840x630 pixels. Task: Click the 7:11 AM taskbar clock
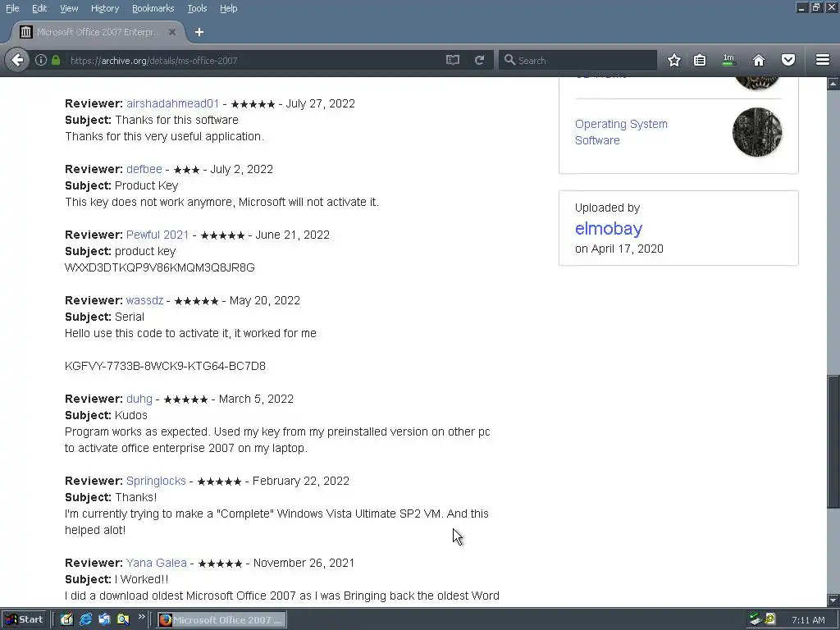[x=808, y=620]
